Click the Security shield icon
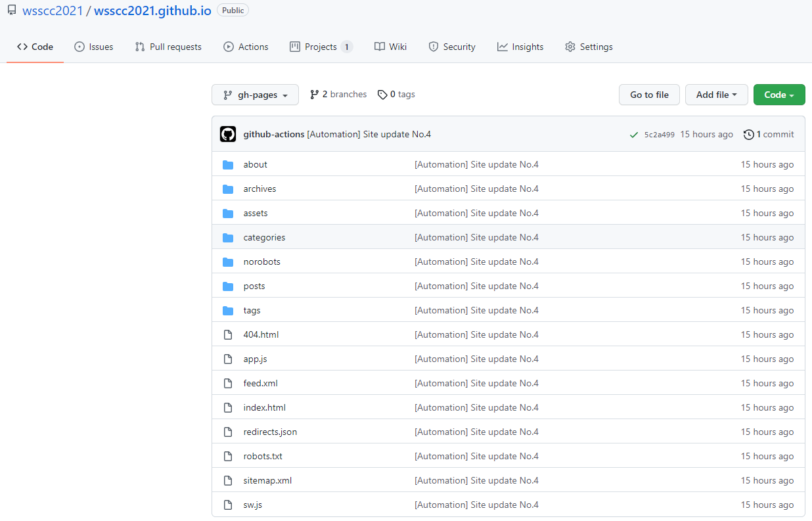This screenshot has width=812, height=521. pyautogui.click(x=433, y=47)
